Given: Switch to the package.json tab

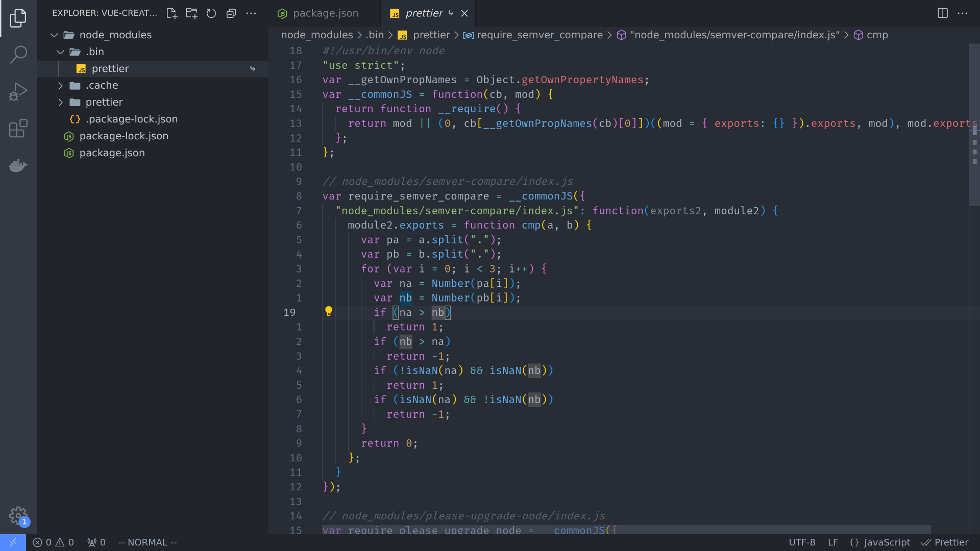Looking at the screenshot, I should 325,13.
